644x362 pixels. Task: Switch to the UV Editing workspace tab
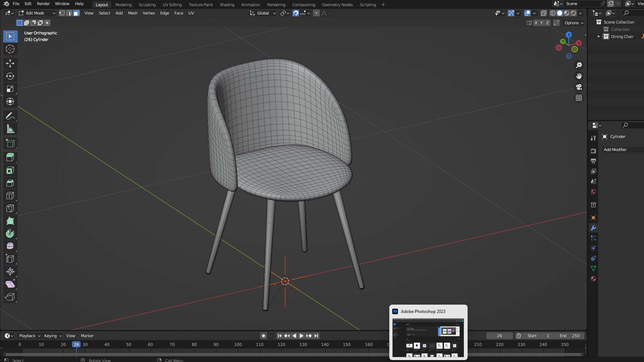172,5
